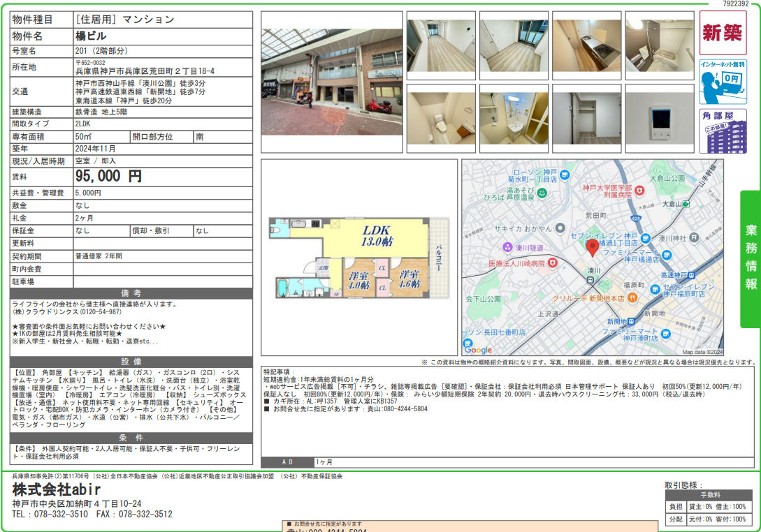Screen dimensions: 761x532
Task: Click the 角部屋 corner room badge
Action: (x=723, y=131)
